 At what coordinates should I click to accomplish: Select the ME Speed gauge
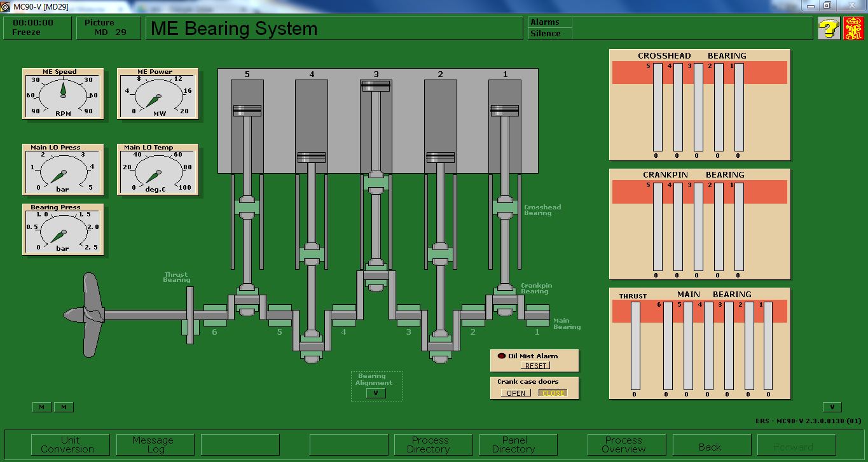[x=62, y=94]
